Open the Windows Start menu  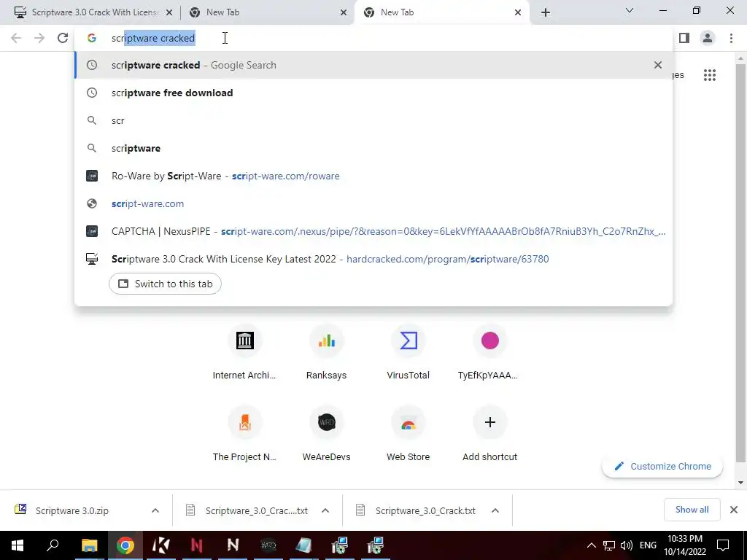pos(18,545)
